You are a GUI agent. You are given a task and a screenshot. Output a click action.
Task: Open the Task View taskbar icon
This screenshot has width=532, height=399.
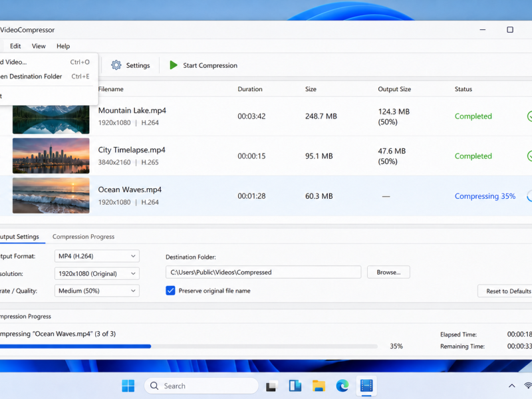coord(271,386)
